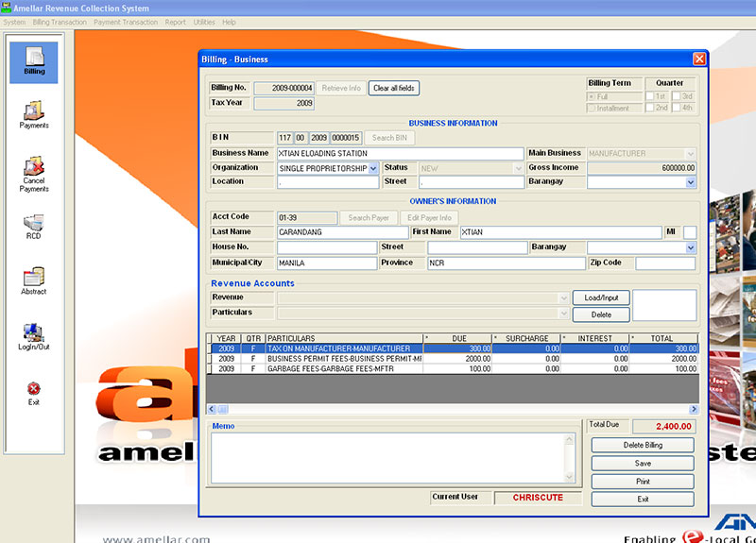
Task: Open the Utilities menu
Action: (203, 22)
